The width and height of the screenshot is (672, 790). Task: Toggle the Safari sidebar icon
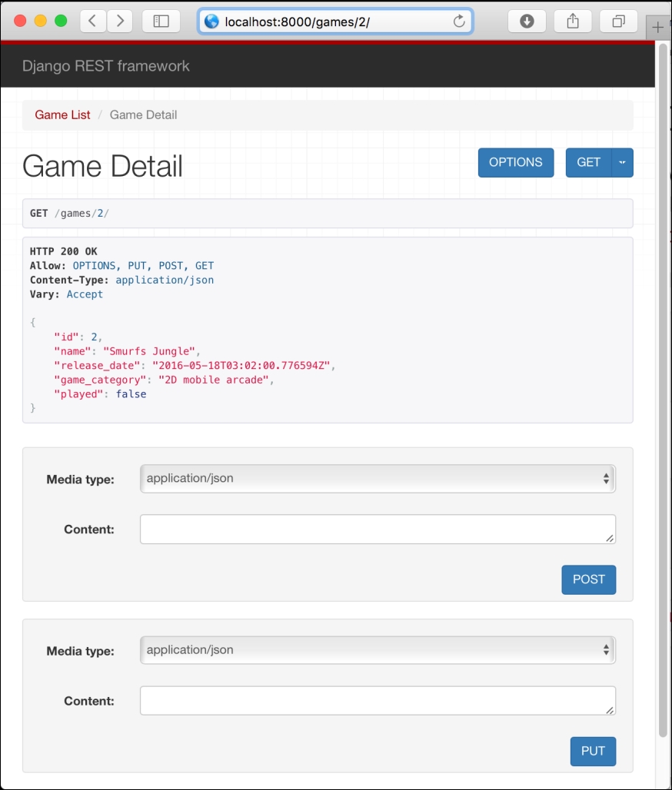[161, 22]
